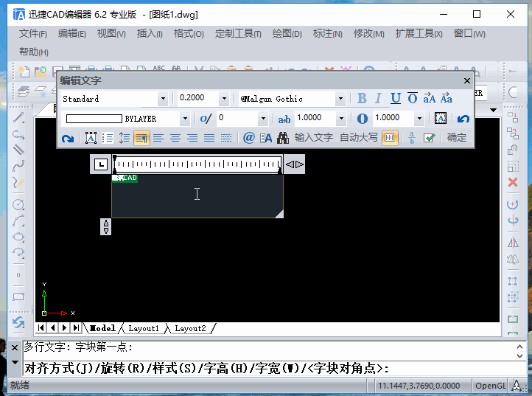Select the Circle draw tool
Viewport: 532px width, 396px height.
point(18,204)
